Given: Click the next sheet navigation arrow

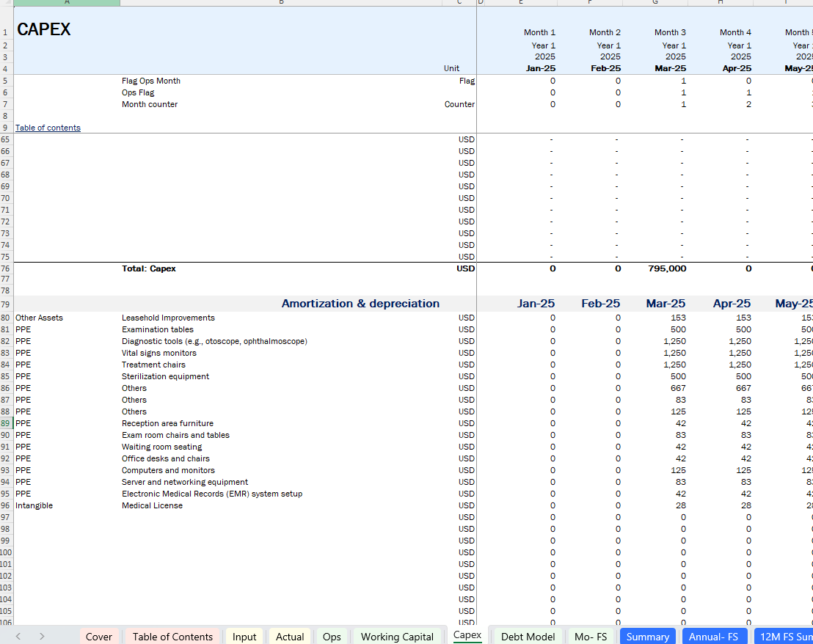Looking at the screenshot, I should pos(42,636).
